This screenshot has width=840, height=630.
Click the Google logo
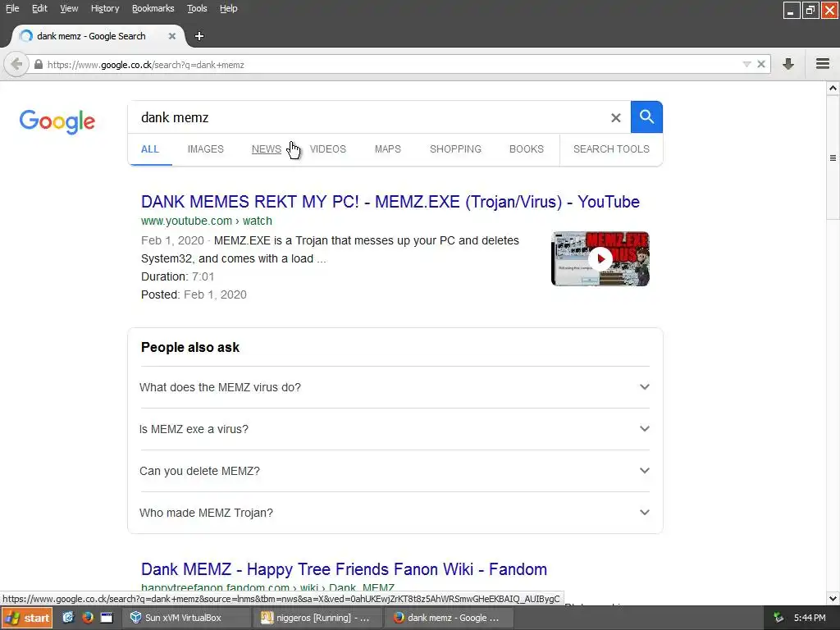[x=57, y=122]
